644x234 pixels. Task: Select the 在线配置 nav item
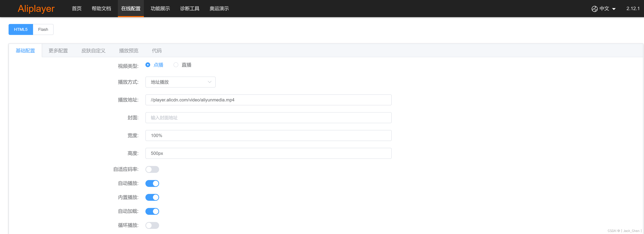click(131, 9)
